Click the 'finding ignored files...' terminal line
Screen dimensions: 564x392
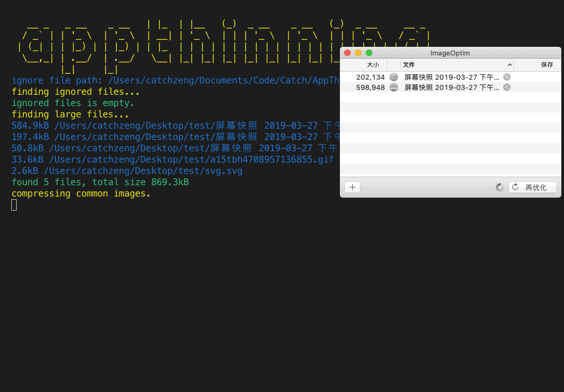pyautogui.click(x=75, y=92)
